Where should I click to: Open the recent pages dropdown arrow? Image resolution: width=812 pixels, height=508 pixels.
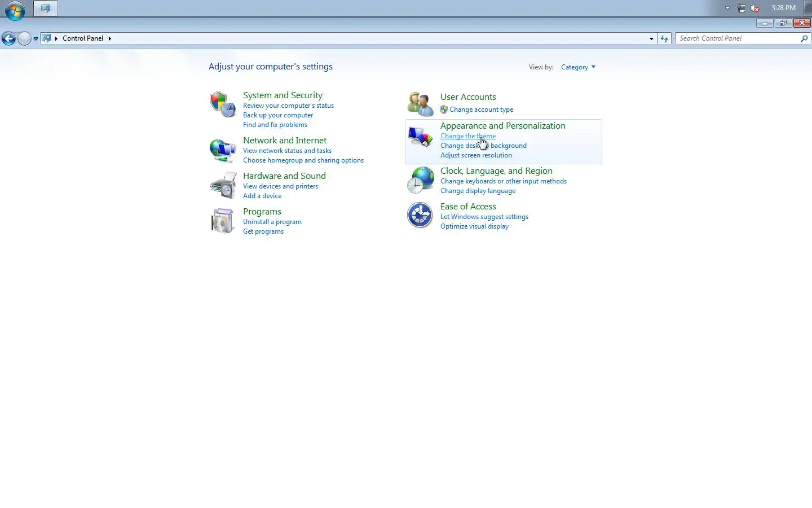[36, 38]
